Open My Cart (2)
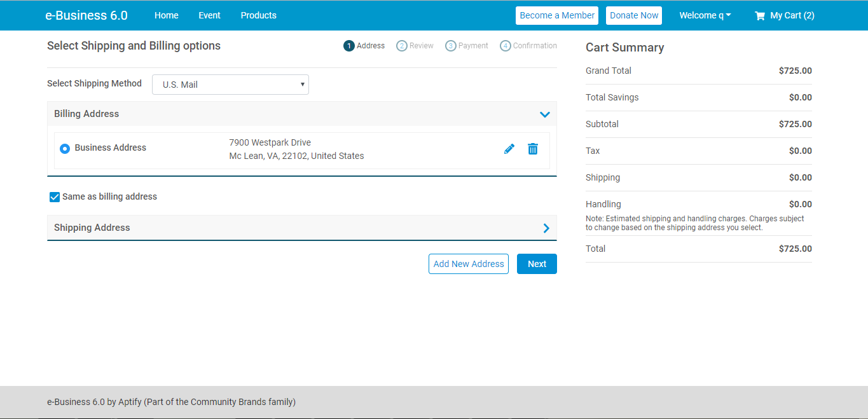868x419 pixels. (785, 15)
